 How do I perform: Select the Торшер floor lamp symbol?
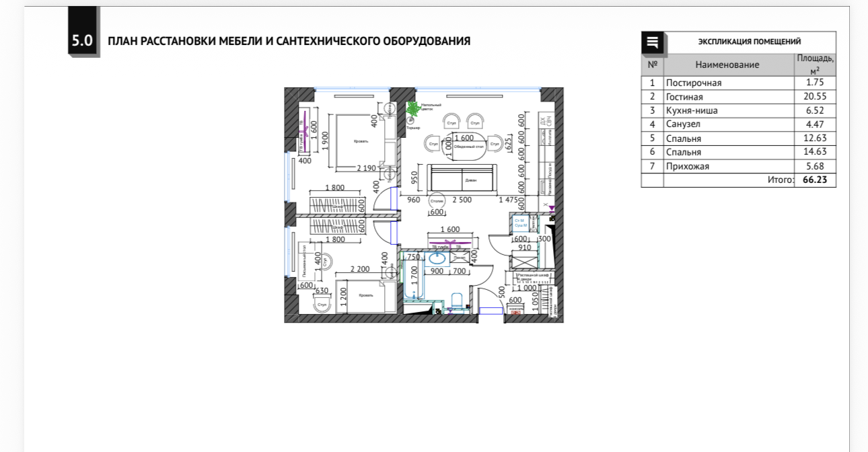tap(410, 120)
